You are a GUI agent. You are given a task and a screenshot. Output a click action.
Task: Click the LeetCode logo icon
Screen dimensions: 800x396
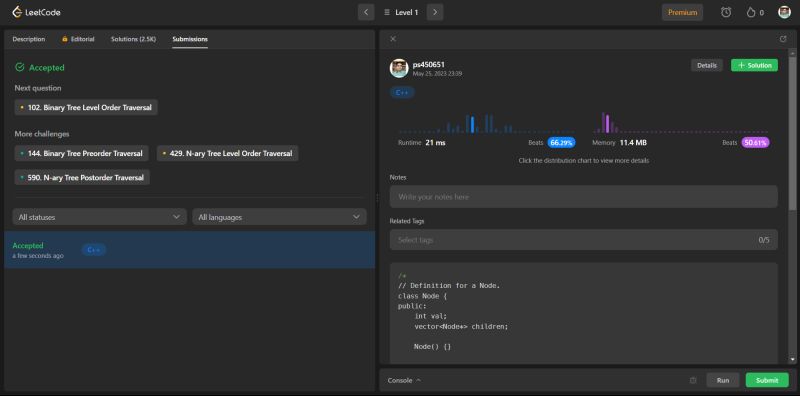[17, 12]
